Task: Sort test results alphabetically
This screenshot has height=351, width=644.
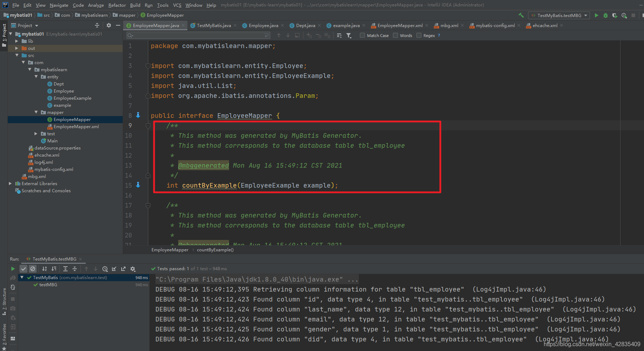Action: [44, 269]
